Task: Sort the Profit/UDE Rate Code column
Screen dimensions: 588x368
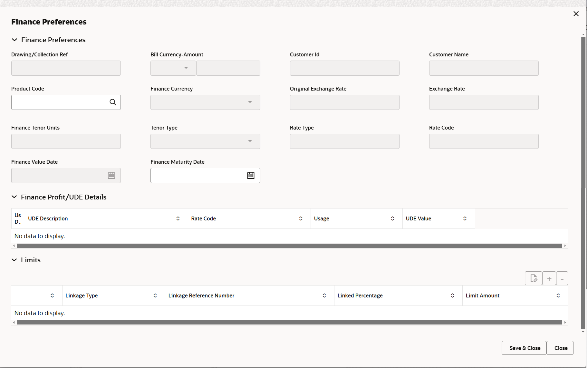Action: pos(301,218)
